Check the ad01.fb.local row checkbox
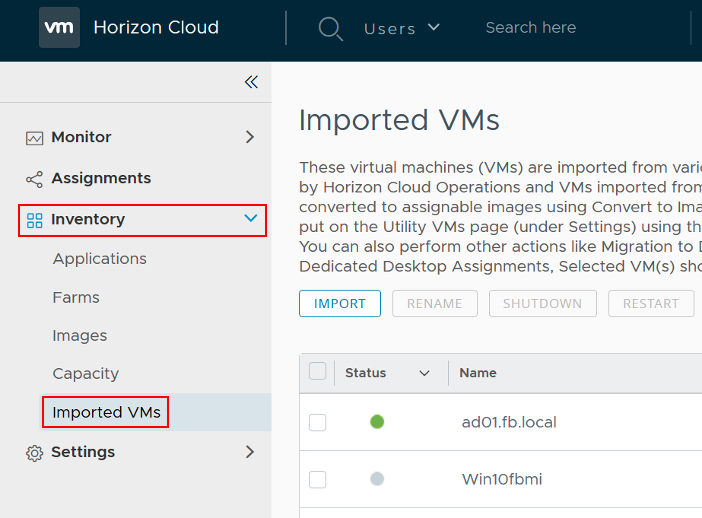This screenshot has height=518, width=702. 317,422
